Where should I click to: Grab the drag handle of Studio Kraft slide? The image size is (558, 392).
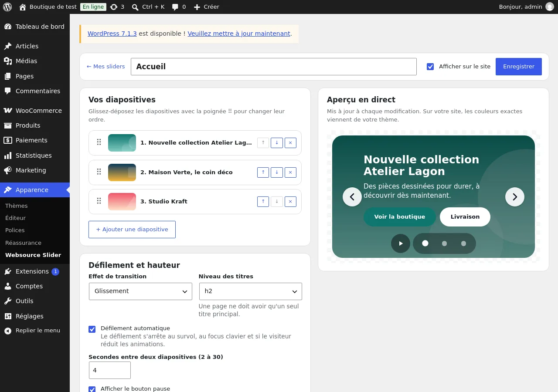coord(99,201)
